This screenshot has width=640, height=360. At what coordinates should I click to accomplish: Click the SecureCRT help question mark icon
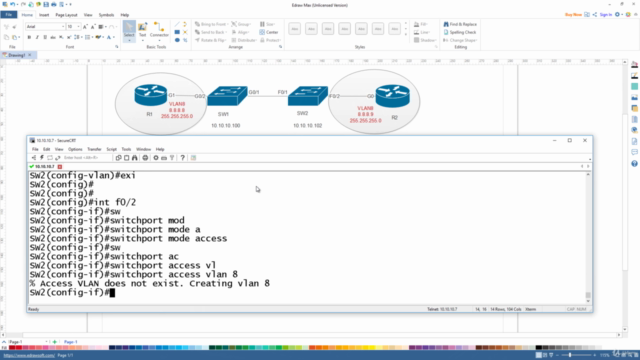[182, 158]
